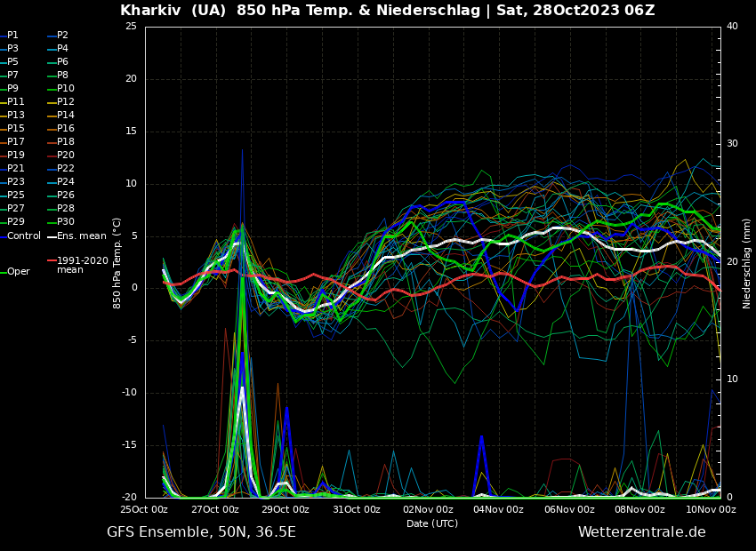Click the Niederschlag (mm) axis label

click(x=747, y=262)
